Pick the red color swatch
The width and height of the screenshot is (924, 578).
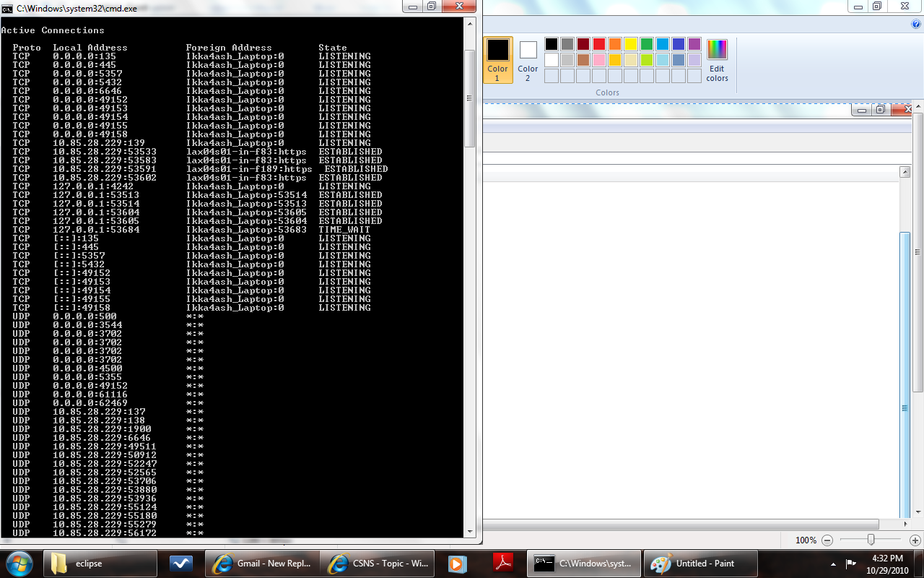(x=598, y=44)
